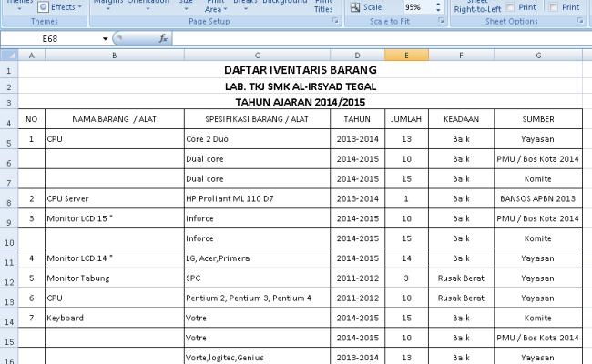Open the Name Box dropdown arrow
This screenshot has width=592, height=364.
105,38
